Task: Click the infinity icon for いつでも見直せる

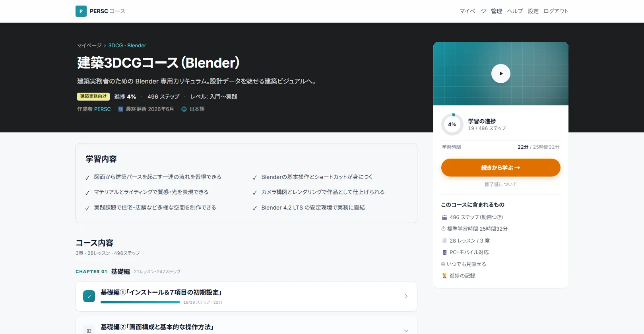Action: (x=443, y=264)
